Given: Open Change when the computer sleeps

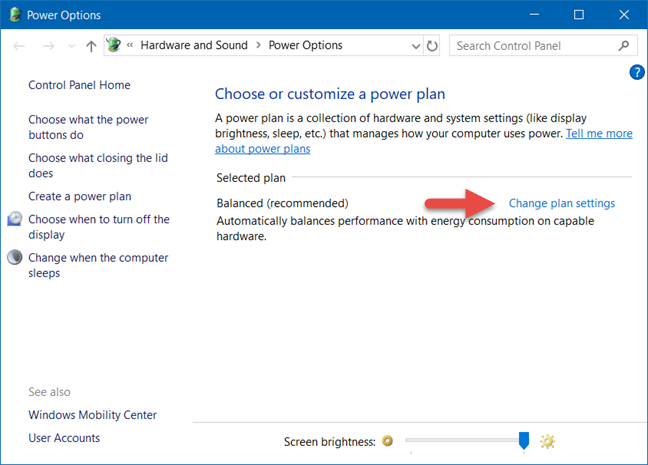Looking at the screenshot, I should [98, 265].
